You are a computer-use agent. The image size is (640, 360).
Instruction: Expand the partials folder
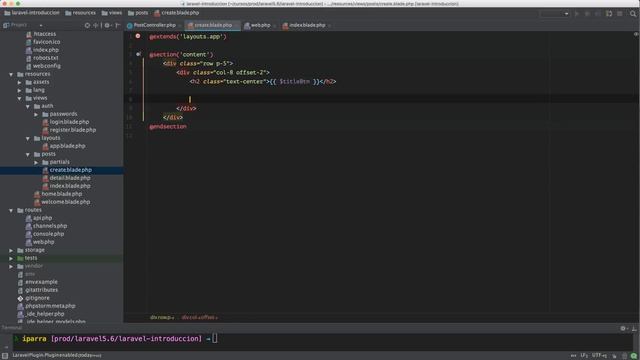point(36,162)
